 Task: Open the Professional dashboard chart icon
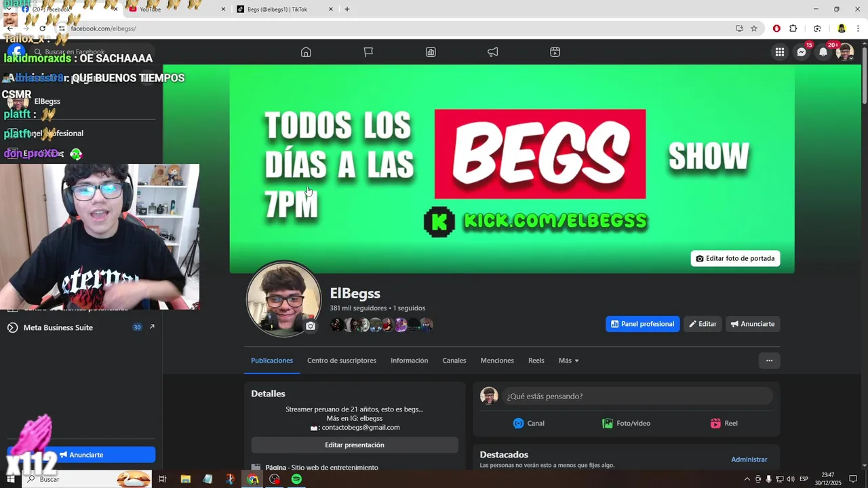[431, 52]
